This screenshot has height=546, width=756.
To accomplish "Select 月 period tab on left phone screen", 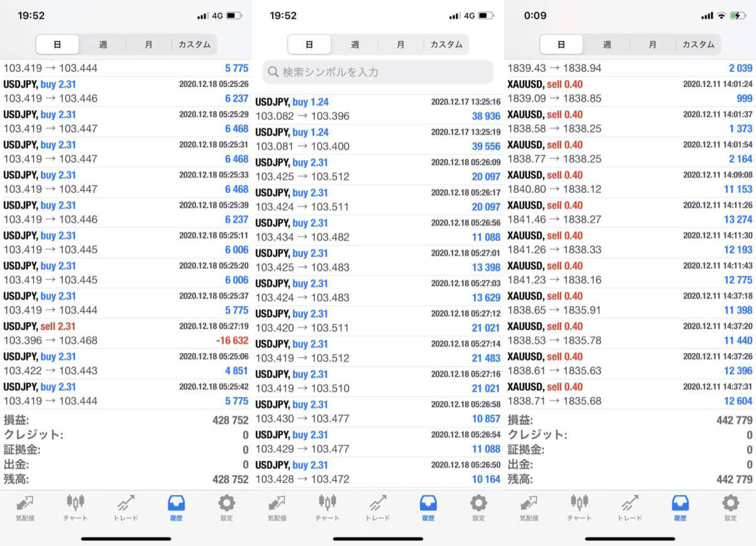I will coord(149,44).
